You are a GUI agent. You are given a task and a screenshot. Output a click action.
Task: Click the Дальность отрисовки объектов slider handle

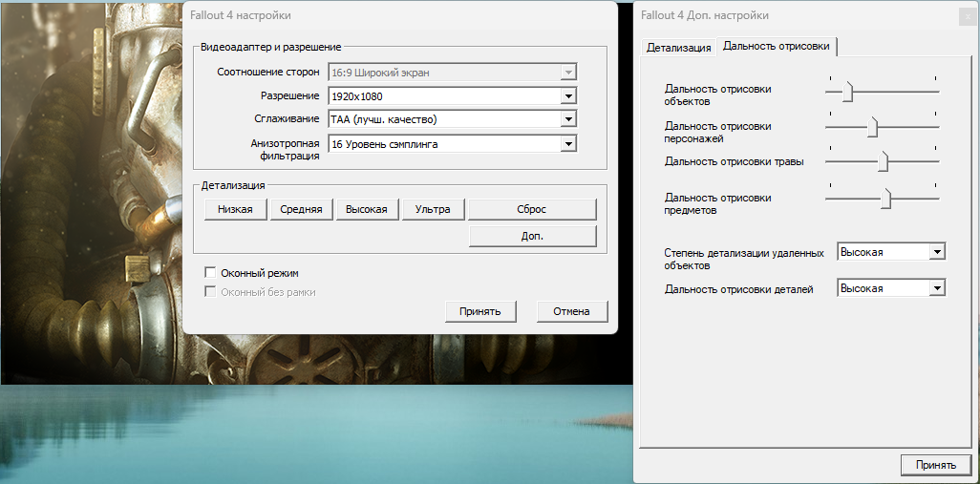[847, 92]
